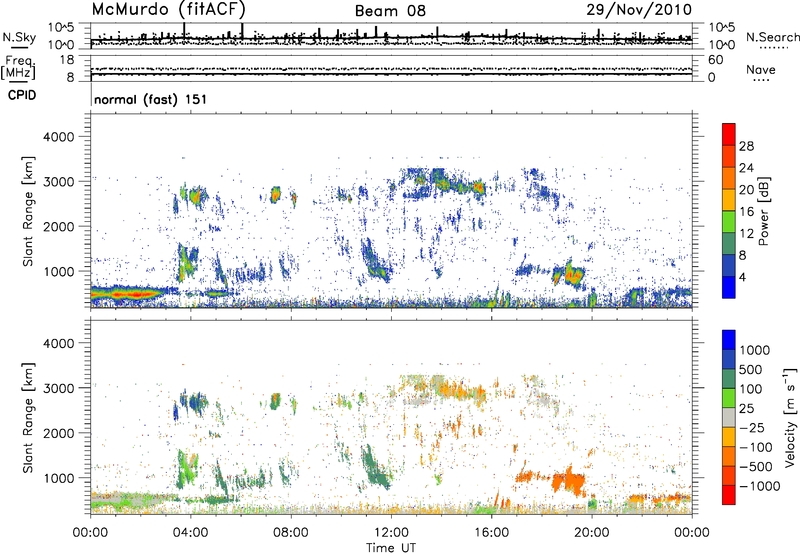Click the 500 velocity colorbar label
800x554 pixels.
point(750,369)
